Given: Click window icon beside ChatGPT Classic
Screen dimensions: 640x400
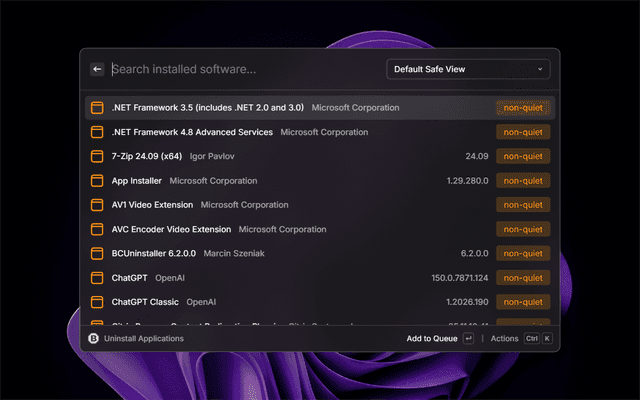Looking at the screenshot, I should tap(97, 302).
